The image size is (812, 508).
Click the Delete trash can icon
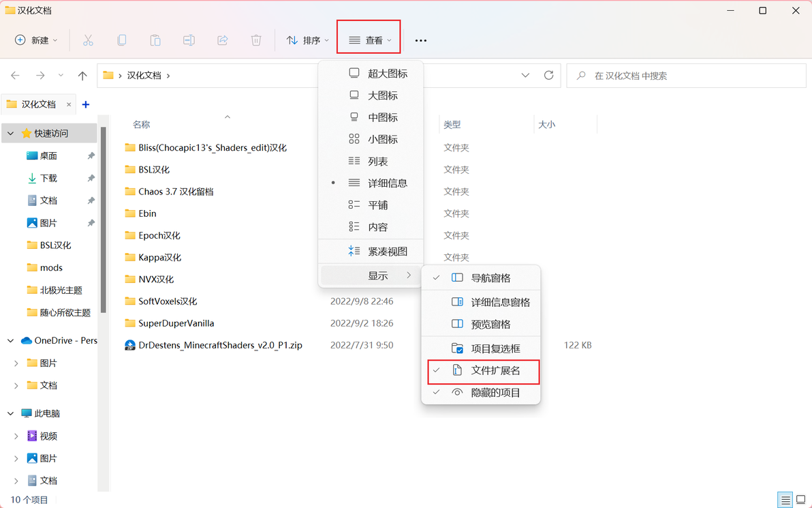pyautogui.click(x=256, y=40)
